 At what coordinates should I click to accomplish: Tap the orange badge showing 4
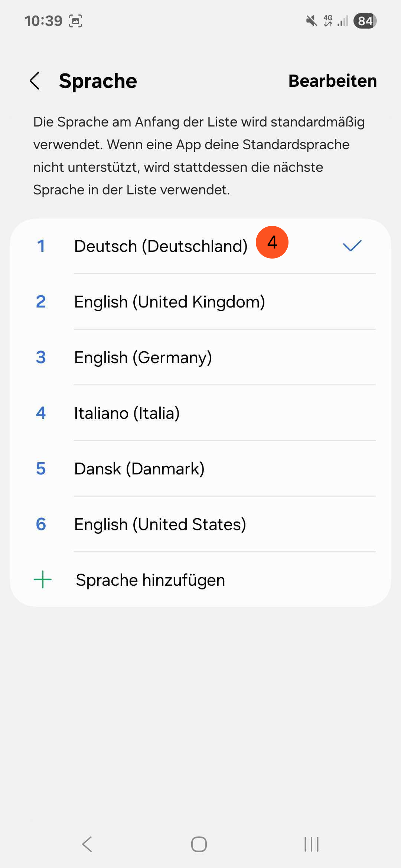pyautogui.click(x=272, y=242)
